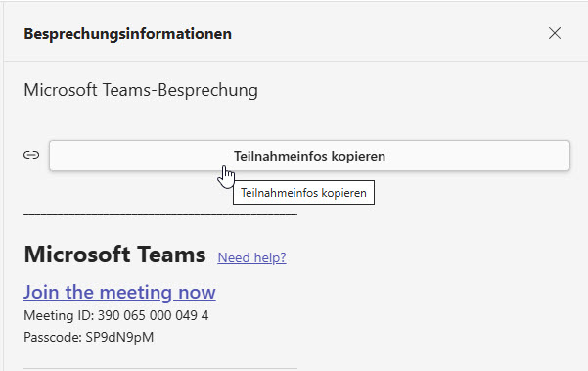Click the chain link icon
588x371 pixels.
point(31,155)
